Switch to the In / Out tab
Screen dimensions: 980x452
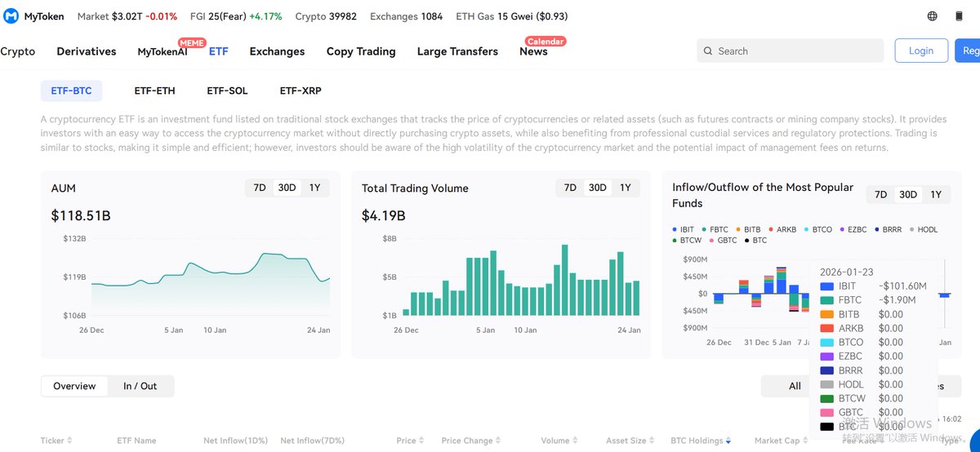coord(140,386)
